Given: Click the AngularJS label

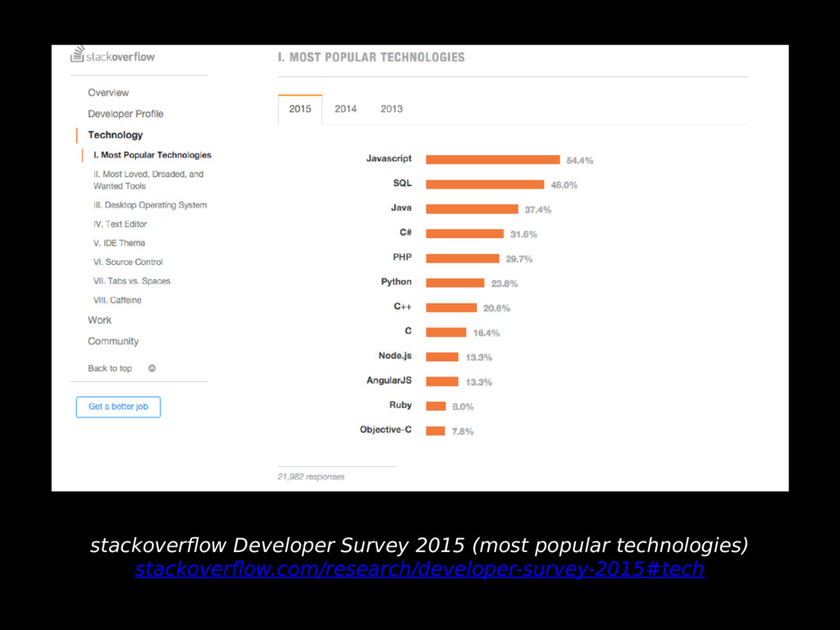Looking at the screenshot, I should pos(389,381).
